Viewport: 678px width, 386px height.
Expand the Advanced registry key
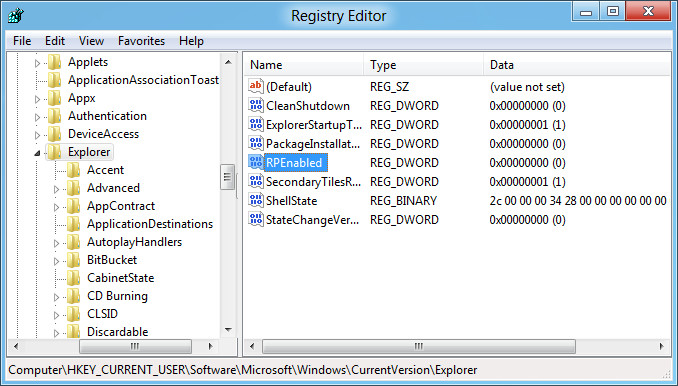tap(56, 189)
